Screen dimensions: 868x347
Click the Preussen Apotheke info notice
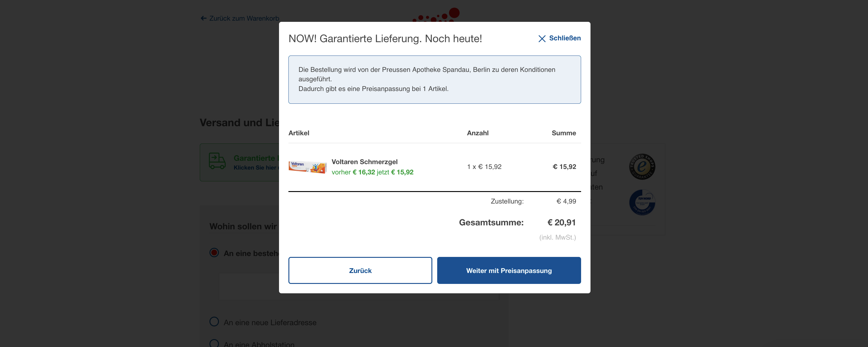point(434,79)
